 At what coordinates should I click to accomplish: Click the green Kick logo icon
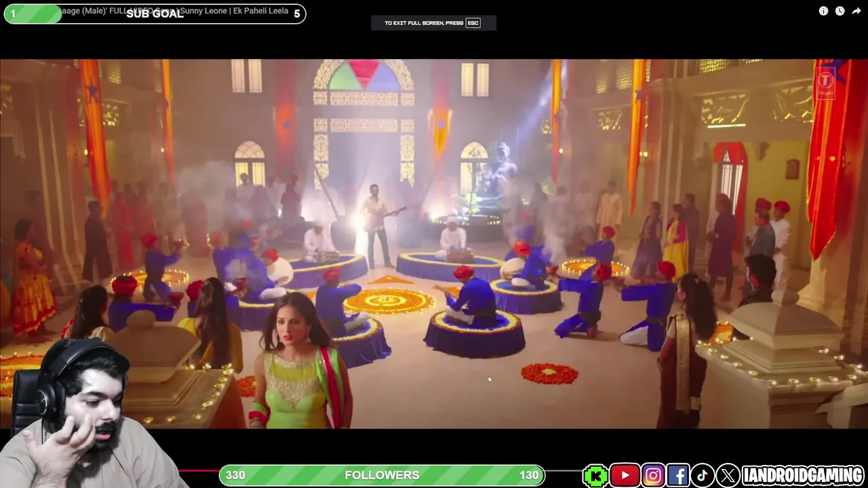(x=596, y=475)
